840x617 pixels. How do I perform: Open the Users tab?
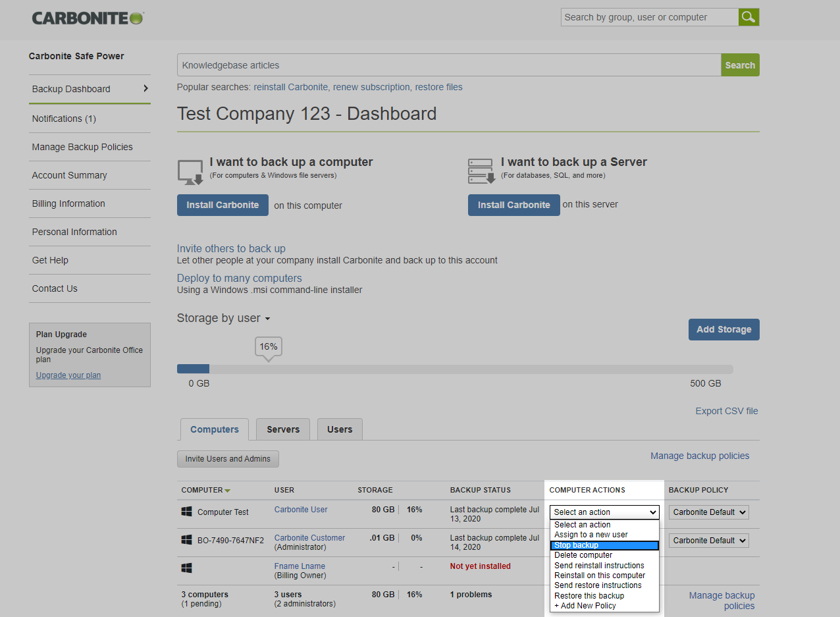tap(340, 429)
